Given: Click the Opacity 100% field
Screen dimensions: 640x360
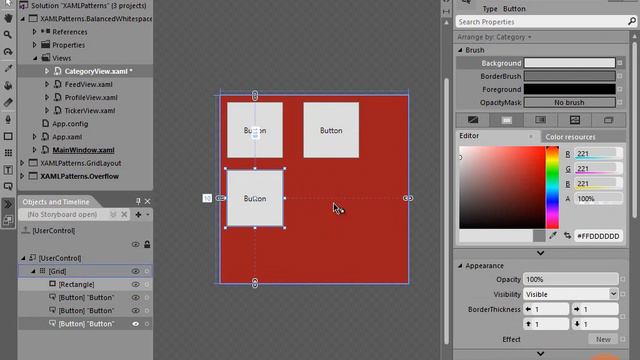Looking at the screenshot, I should click(x=570, y=279).
